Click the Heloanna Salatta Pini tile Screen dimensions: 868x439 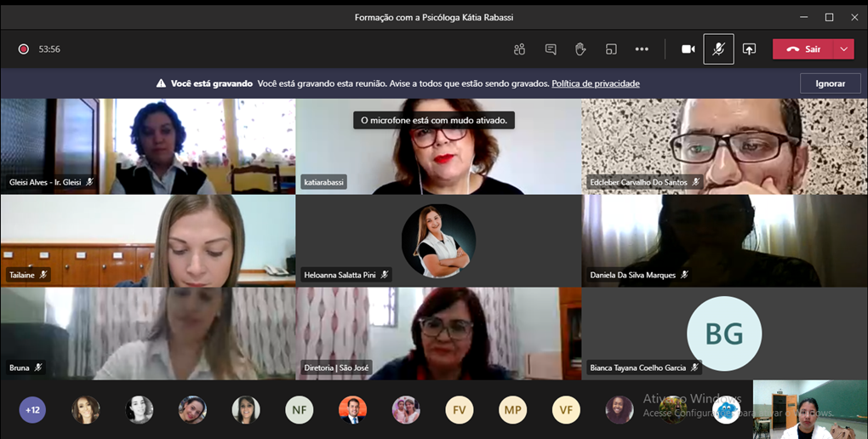[437, 241]
